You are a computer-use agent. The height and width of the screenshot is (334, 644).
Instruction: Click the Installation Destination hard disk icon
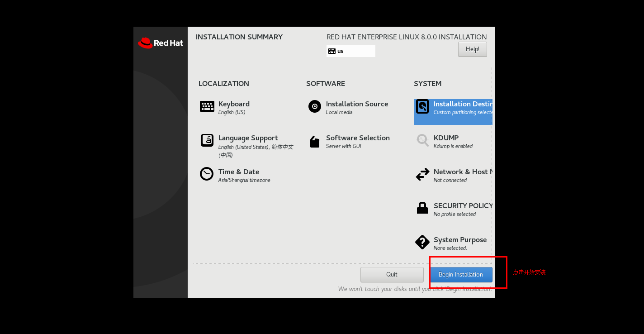422,106
